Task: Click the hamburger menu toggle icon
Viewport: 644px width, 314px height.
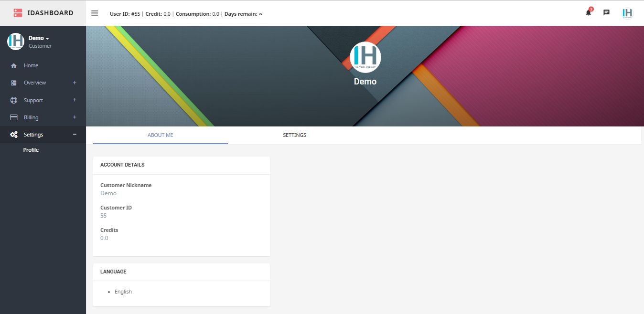Action: click(x=95, y=13)
